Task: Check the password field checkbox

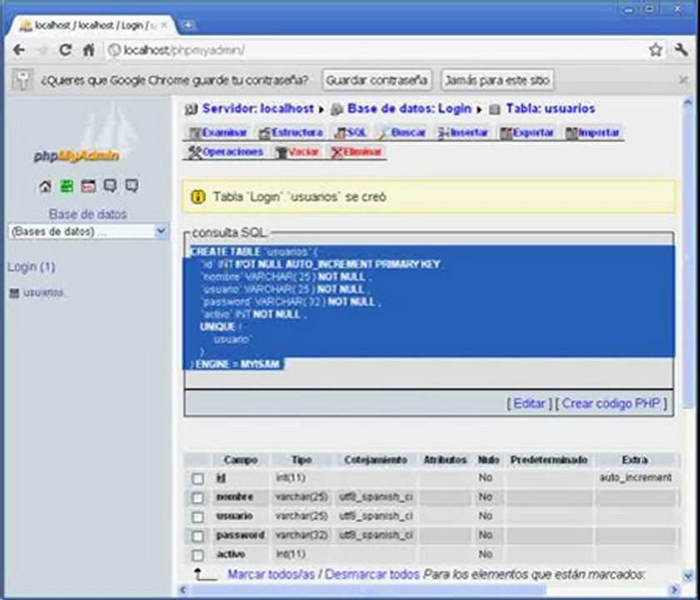Action: [x=197, y=536]
